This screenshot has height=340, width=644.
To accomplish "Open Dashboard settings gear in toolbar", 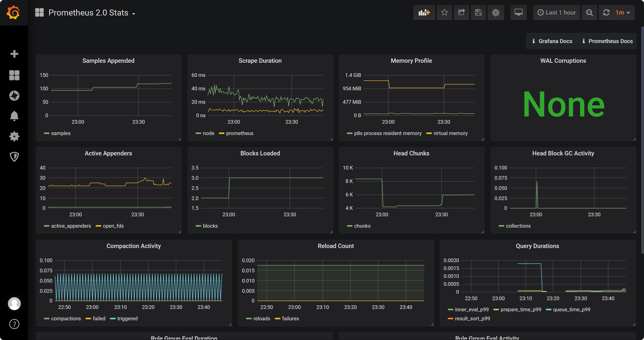I will pos(495,13).
